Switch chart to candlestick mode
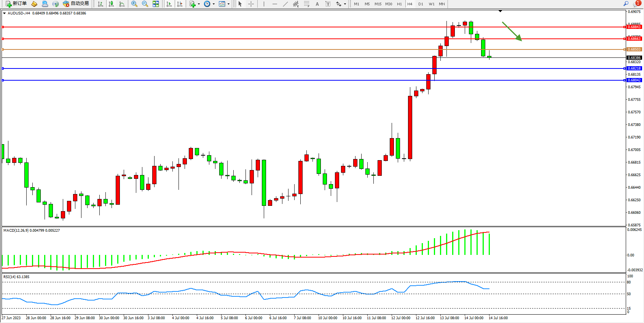The width and height of the screenshot is (644, 323). tap(111, 4)
